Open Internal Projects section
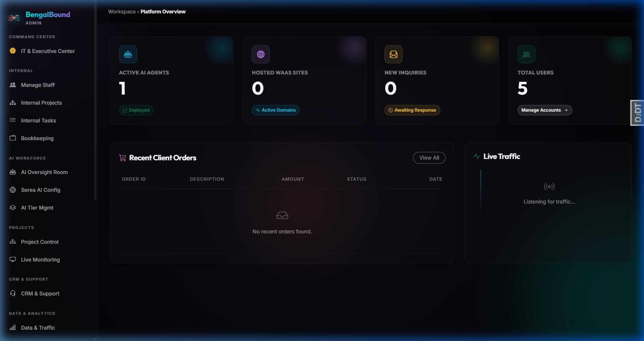This screenshot has width=644, height=341. click(41, 103)
